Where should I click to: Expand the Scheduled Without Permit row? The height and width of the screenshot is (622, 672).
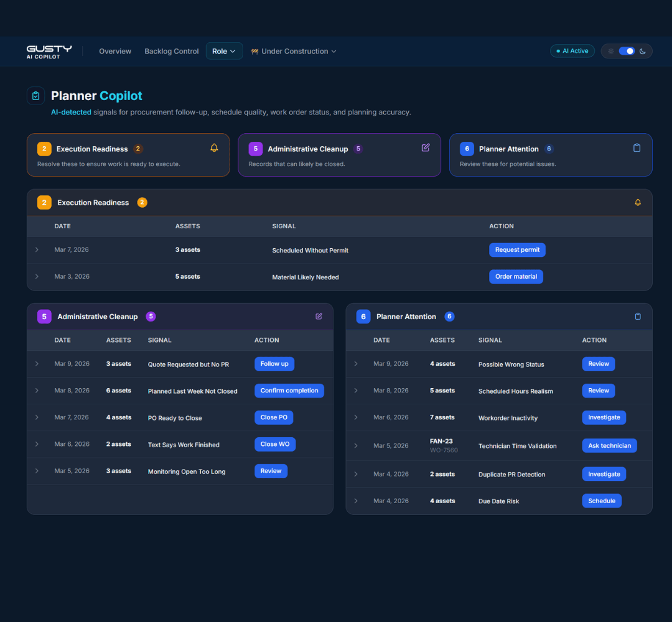coord(37,249)
